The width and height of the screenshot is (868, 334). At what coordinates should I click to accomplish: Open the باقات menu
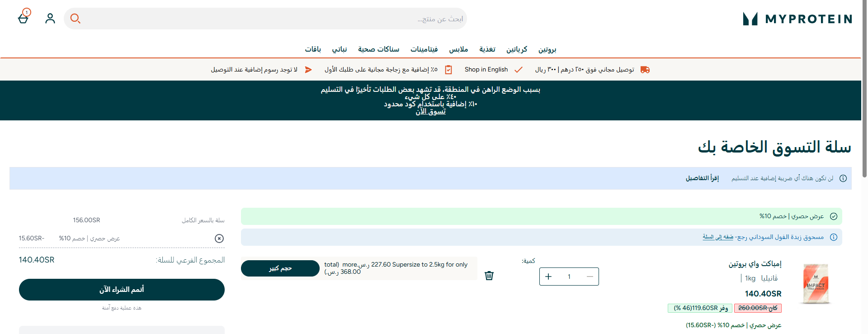(313, 49)
